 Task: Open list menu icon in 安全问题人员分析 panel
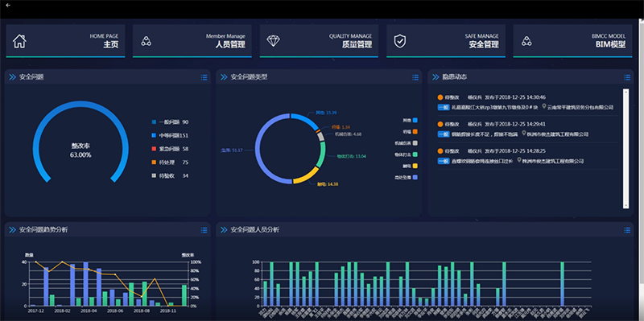coord(627,230)
